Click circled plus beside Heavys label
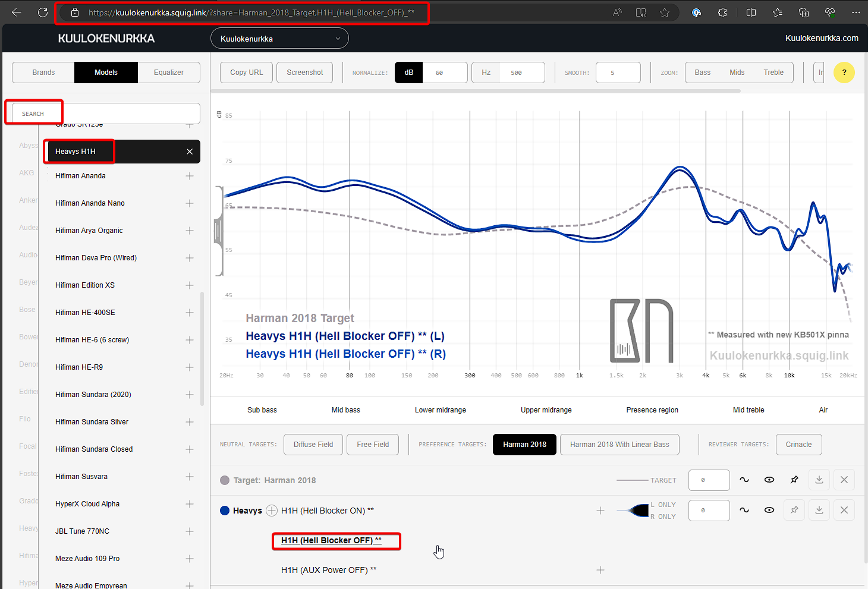 pos(272,511)
